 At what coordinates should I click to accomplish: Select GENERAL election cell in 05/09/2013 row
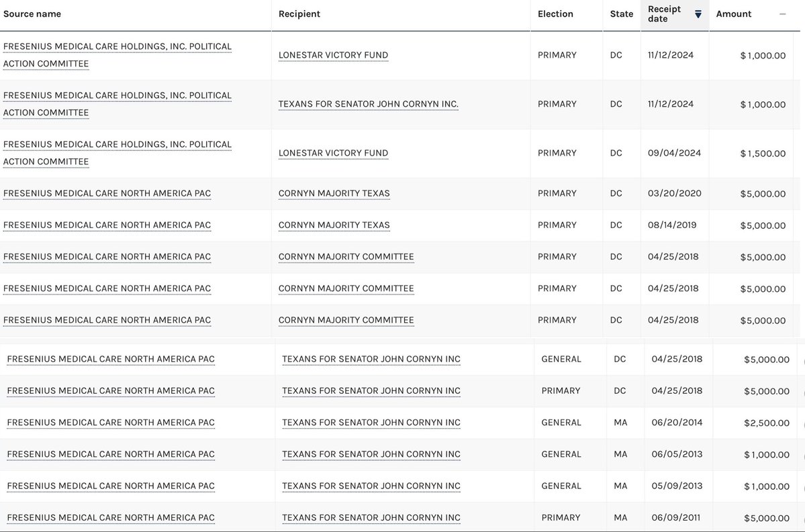pos(561,486)
